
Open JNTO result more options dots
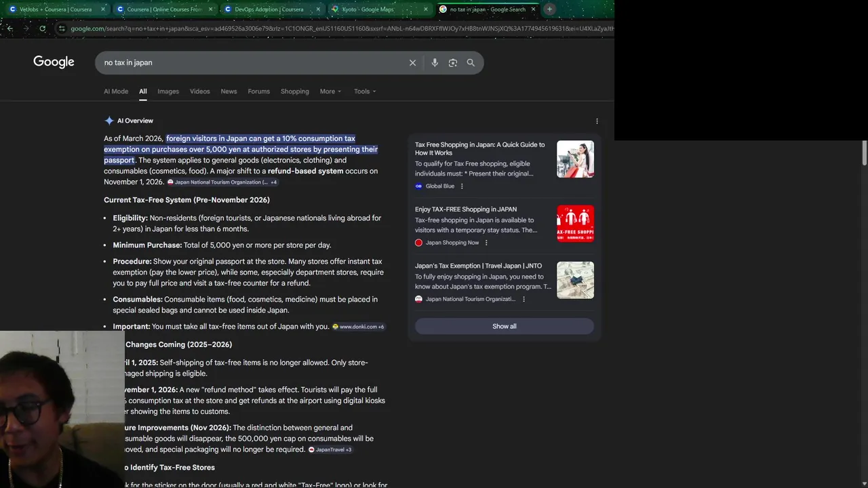pos(524,299)
